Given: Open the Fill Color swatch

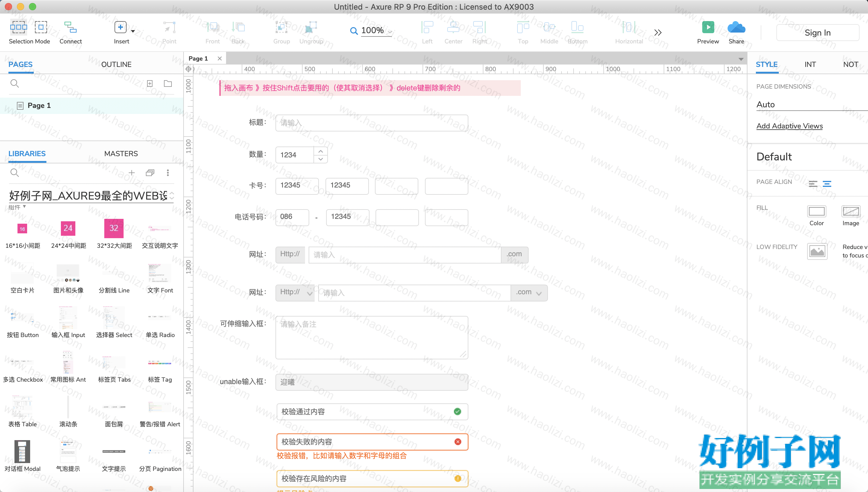Looking at the screenshot, I should pos(816,211).
